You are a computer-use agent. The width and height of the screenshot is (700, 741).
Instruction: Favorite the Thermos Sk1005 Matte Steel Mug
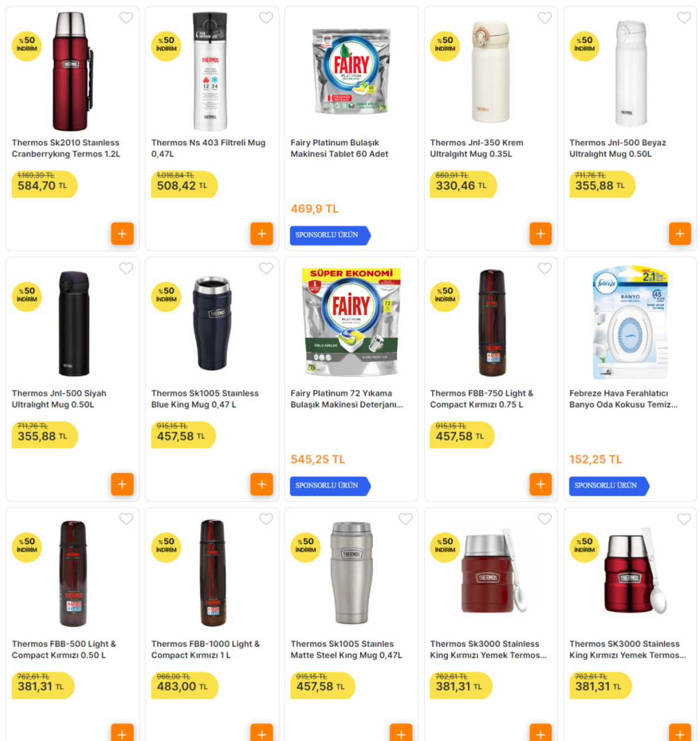[406, 519]
